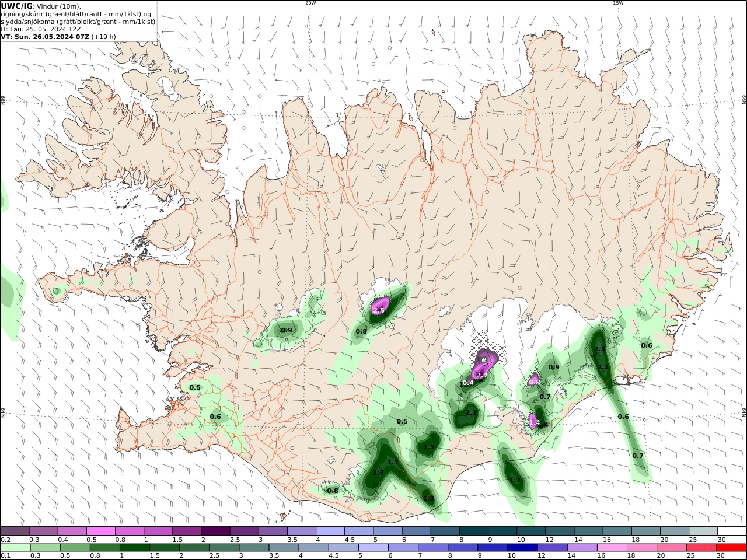Select the medium green 0.5 rain legend swatch
This screenshot has height=560, width=747.
[x=75, y=548]
